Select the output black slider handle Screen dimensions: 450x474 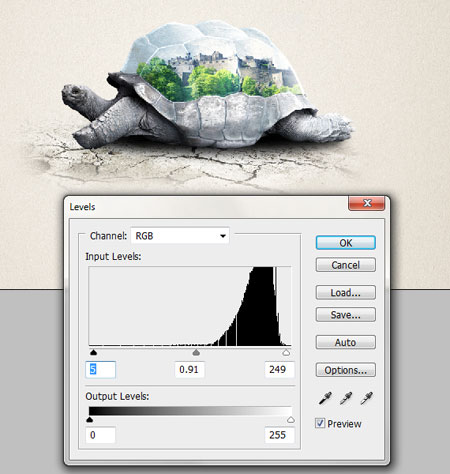[89, 420]
